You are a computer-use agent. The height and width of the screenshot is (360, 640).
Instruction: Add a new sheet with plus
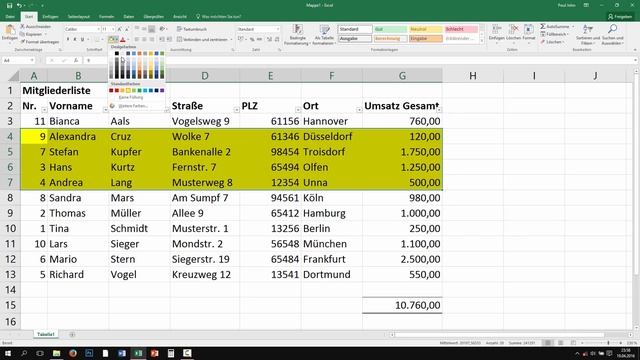click(x=72, y=335)
